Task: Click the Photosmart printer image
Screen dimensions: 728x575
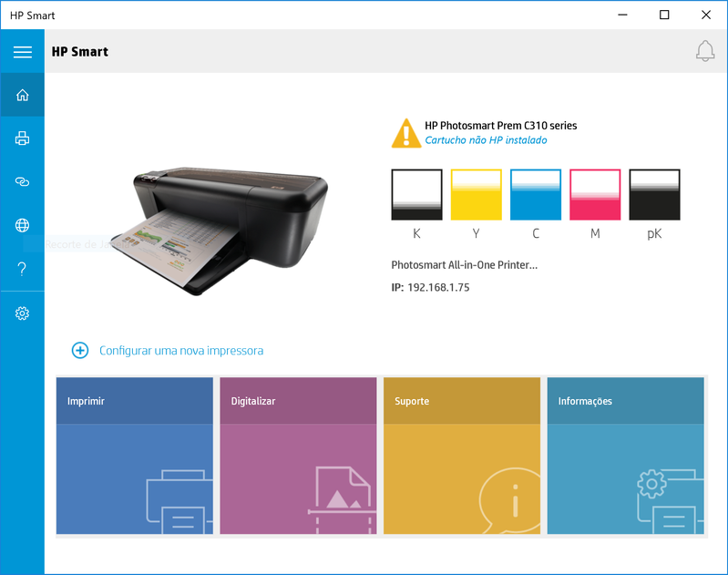Action: click(x=220, y=230)
